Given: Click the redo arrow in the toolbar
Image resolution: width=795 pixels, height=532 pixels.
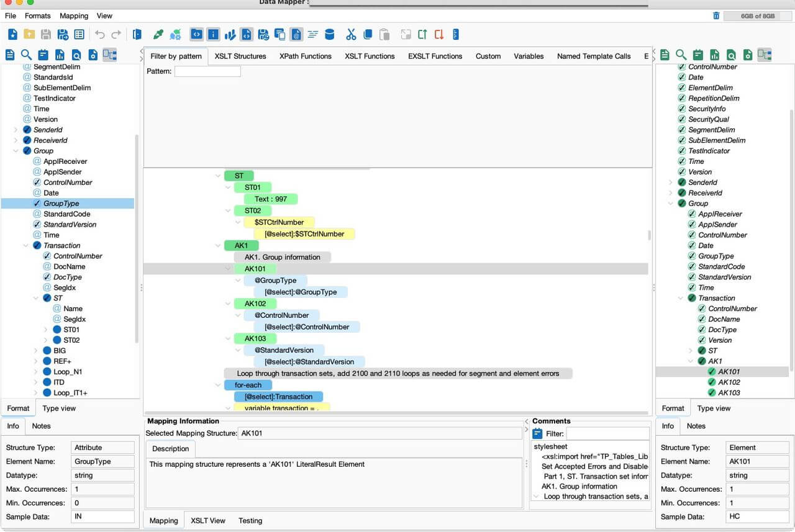Looking at the screenshot, I should coord(116,34).
